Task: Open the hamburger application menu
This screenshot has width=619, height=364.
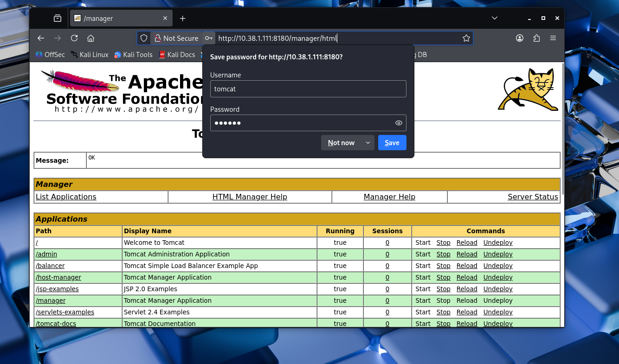Action: point(553,38)
